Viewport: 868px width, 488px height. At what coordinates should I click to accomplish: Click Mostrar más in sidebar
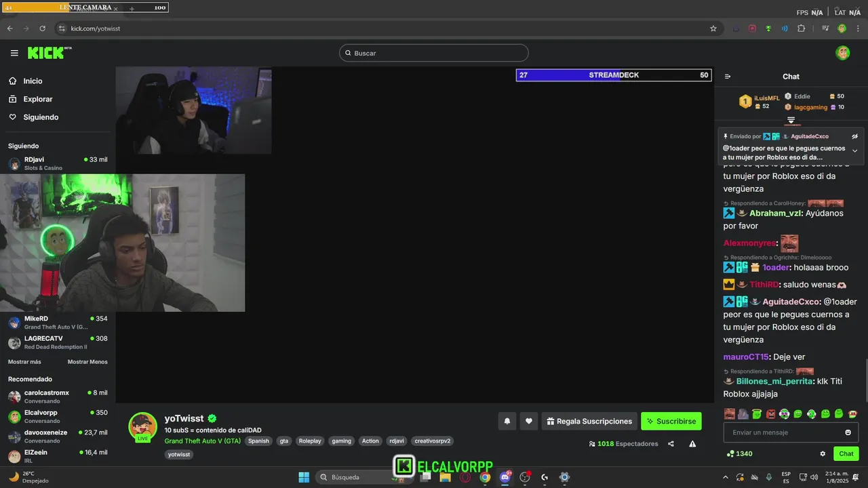click(24, 362)
